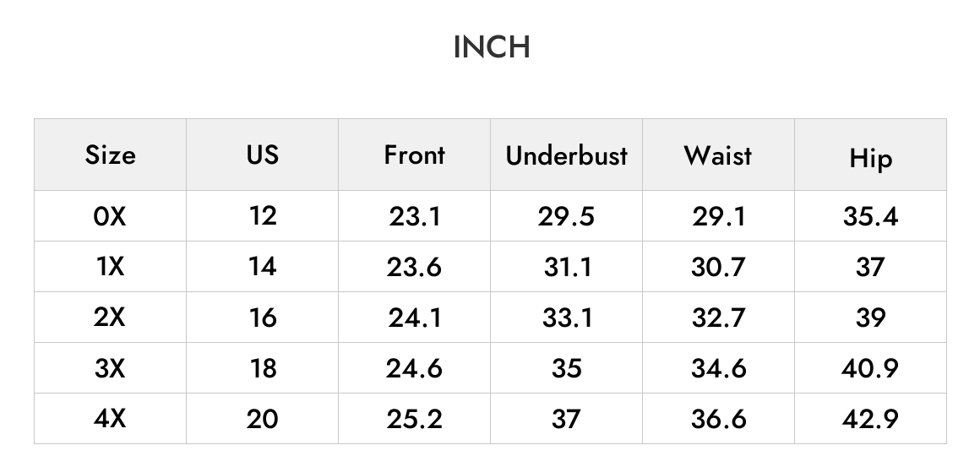The image size is (980, 456).
Task: Select the 29.5 underbust value
Action: tap(566, 217)
